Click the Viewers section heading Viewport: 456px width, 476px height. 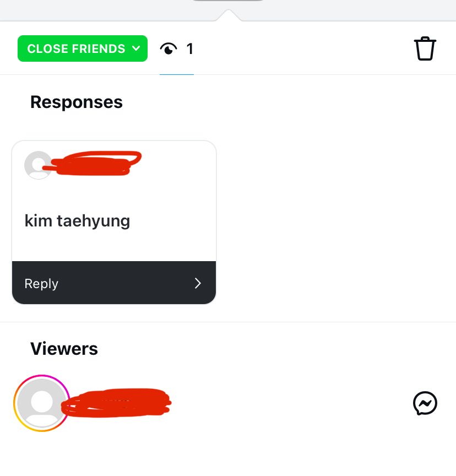64,349
